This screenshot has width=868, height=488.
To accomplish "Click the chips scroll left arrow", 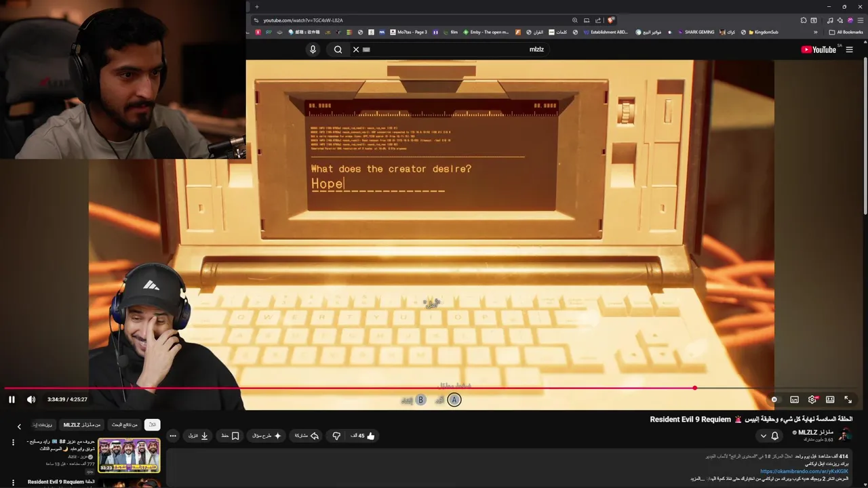I will tap(19, 426).
